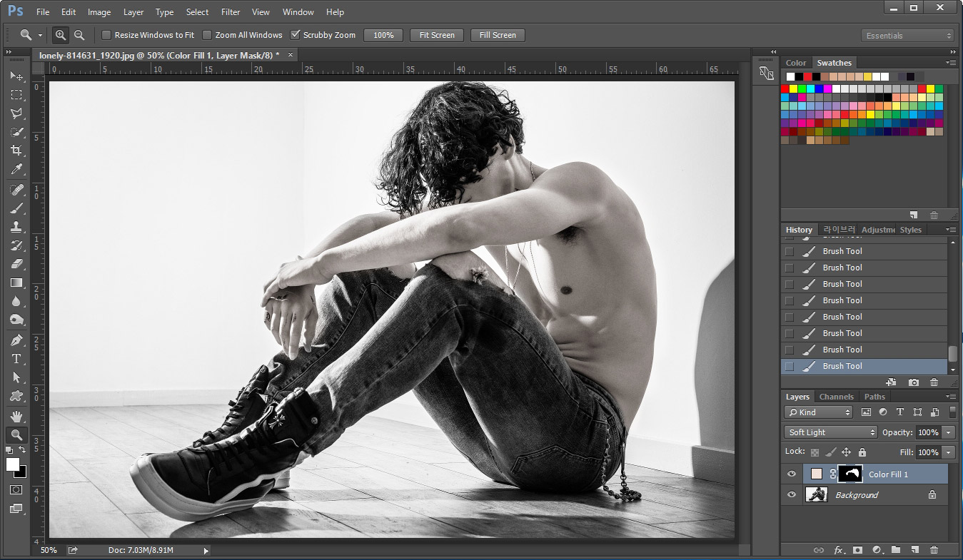
Task: Hide the Color Fill 1 layer
Action: (x=791, y=474)
